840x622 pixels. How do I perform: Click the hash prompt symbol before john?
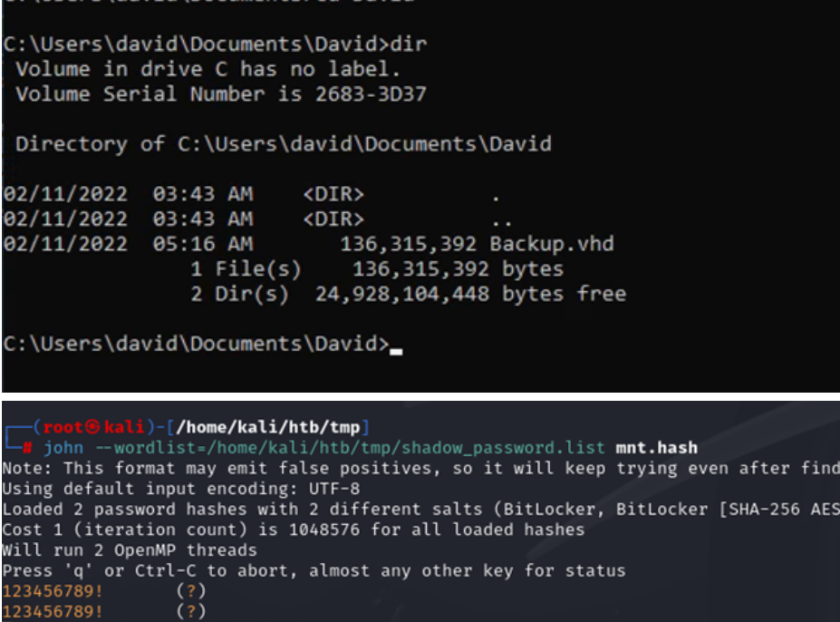(29, 448)
